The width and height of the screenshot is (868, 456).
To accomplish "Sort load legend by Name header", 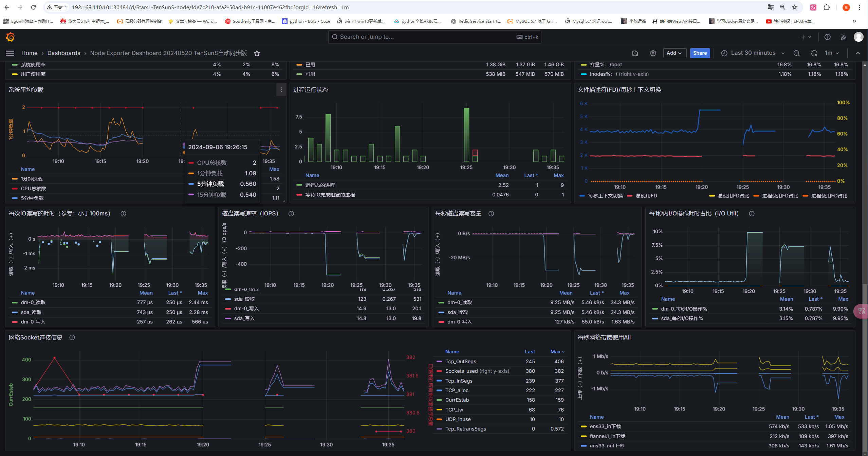I will pyautogui.click(x=28, y=169).
